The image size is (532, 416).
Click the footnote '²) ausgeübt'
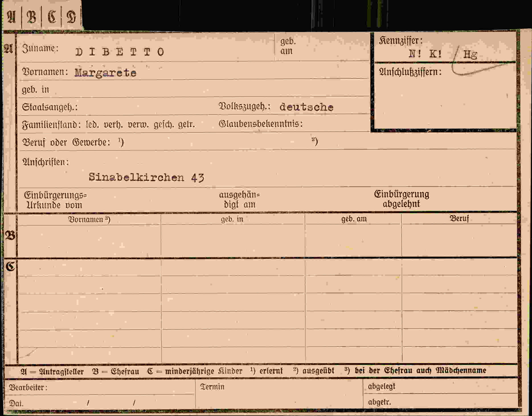click(314, 371)
